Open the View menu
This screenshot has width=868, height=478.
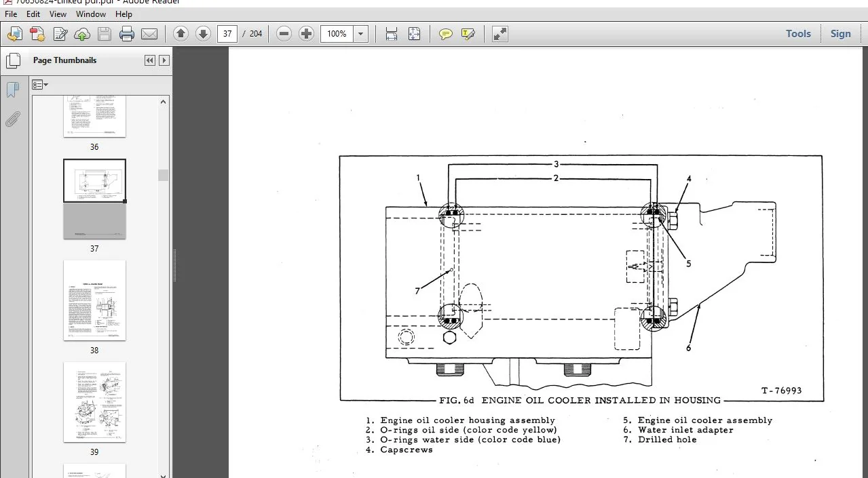(x=58, y=14)
